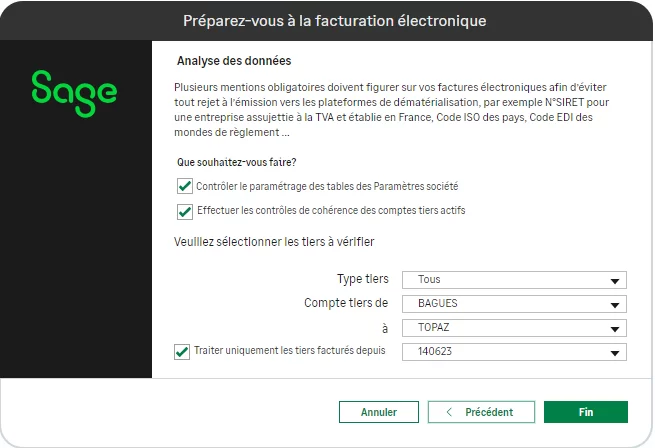Click the 140623 date input field
The width and height of the screenshot is (655, 448).
(505, 352)
